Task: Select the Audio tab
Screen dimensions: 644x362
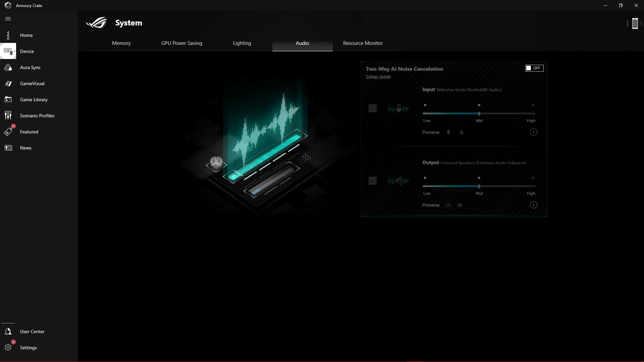Action: coord(303,43)
